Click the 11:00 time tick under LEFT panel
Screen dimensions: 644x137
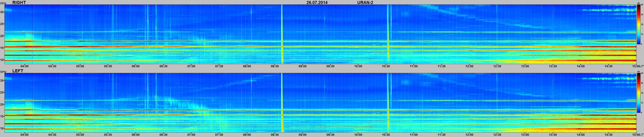coord(414,135)
